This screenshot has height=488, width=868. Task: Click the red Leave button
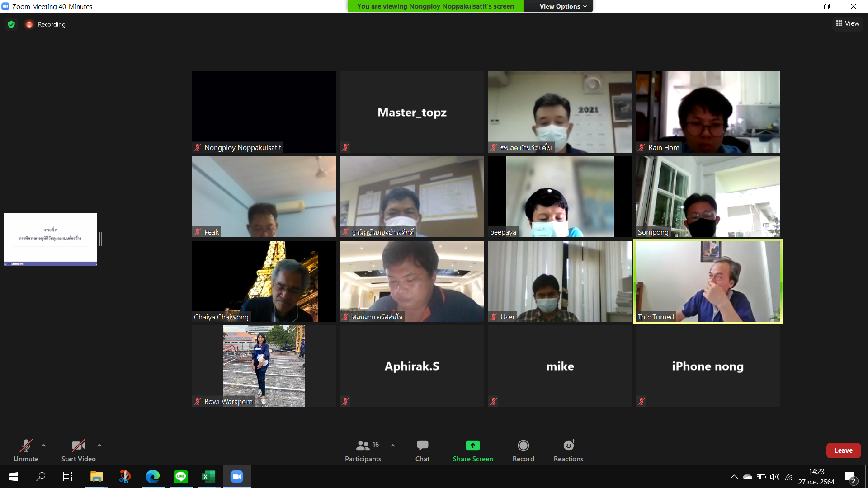click(843, 450)
